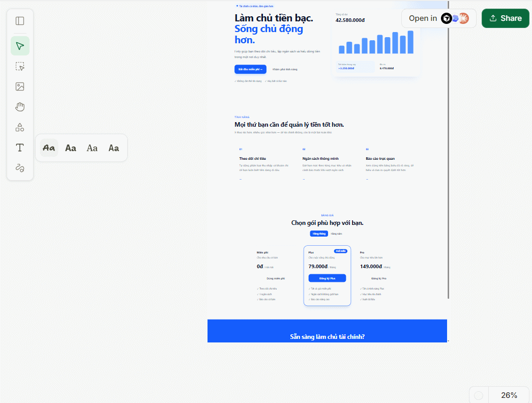Viewport: 532px width, 403px height.
Task: Apply the serif Aa font style
Action: (x=92, y=148)
